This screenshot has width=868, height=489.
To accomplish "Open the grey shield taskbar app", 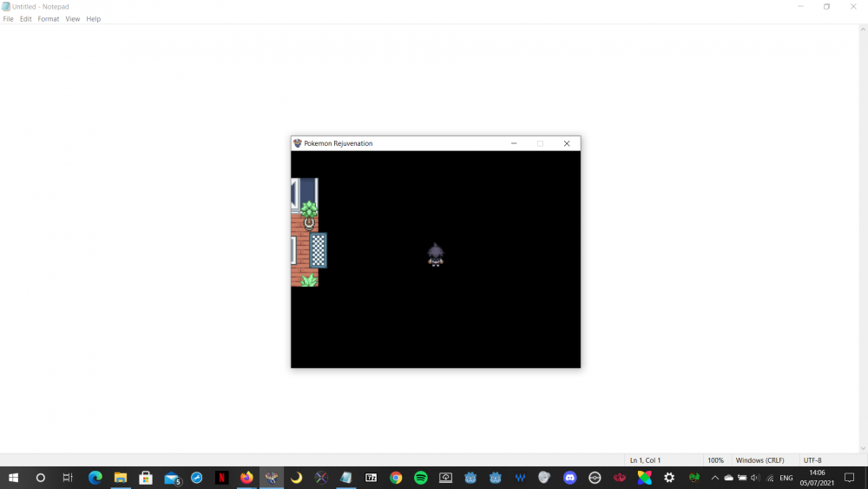I will pyautogui.click(x=544, y=478).
